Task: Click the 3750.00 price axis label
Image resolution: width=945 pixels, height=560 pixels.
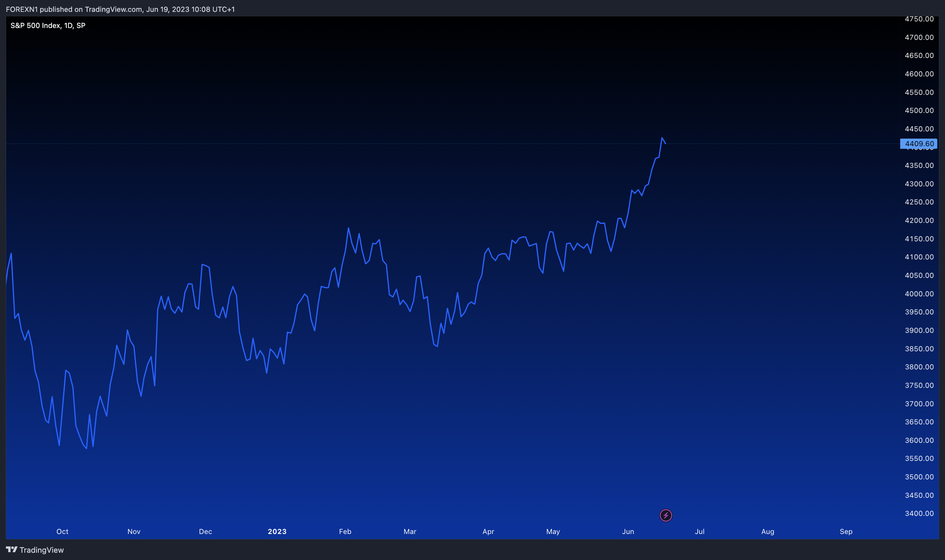Action: click(x=919, y=386)
